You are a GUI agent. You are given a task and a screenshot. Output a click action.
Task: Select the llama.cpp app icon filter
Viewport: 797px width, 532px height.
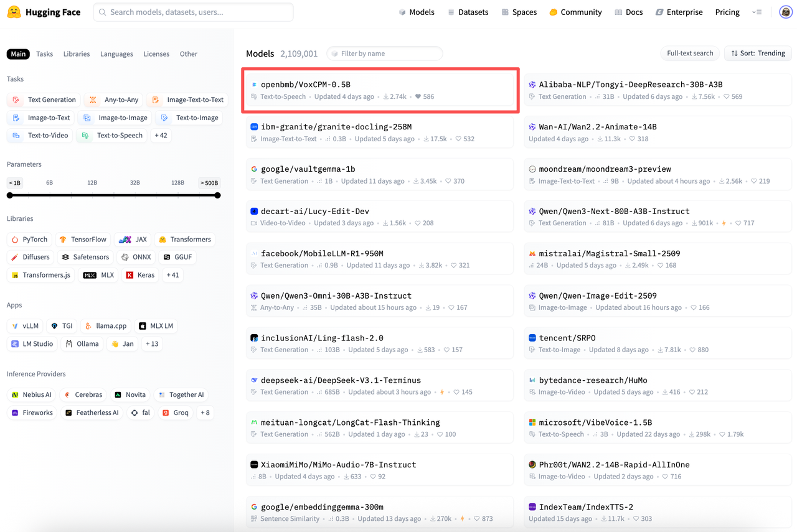click(x=88, y=325)
